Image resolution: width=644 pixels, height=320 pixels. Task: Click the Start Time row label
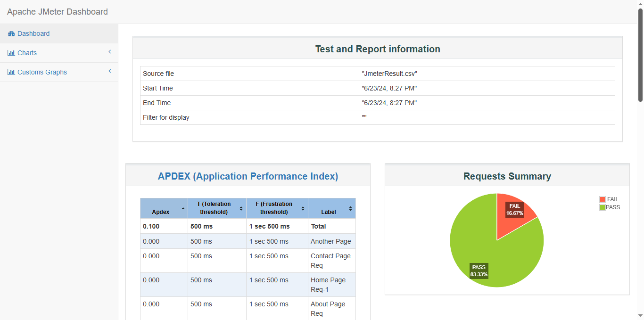click(158, 88)
